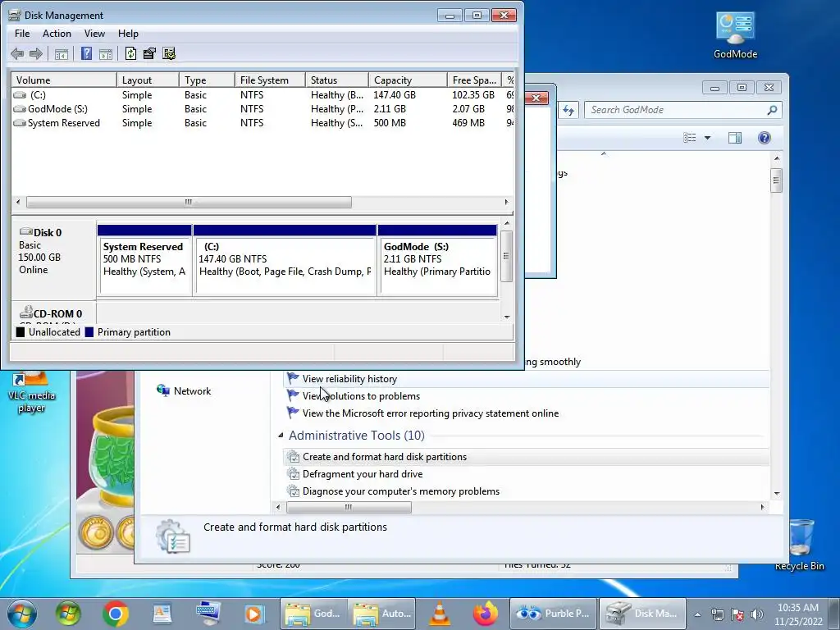This screenshot has height=630, width=840.
Task: Click the GodMode window help icon
Action: [764, 138]
